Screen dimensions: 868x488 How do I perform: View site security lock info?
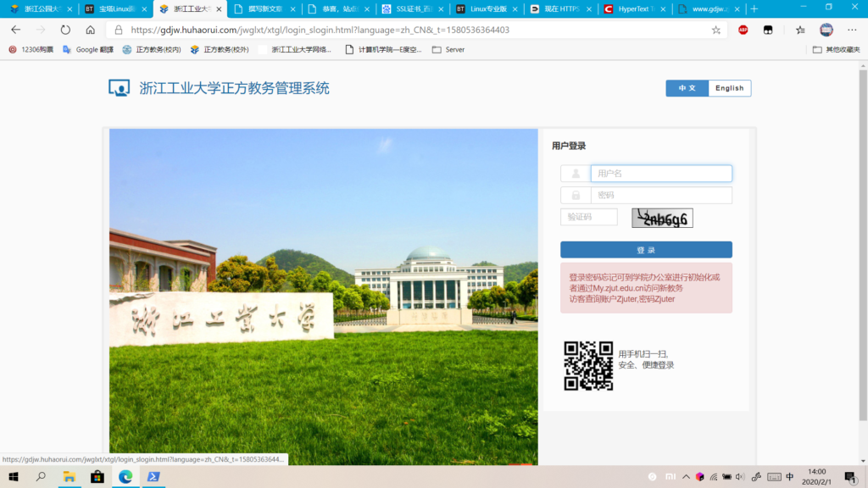click(x=119, y=30)
